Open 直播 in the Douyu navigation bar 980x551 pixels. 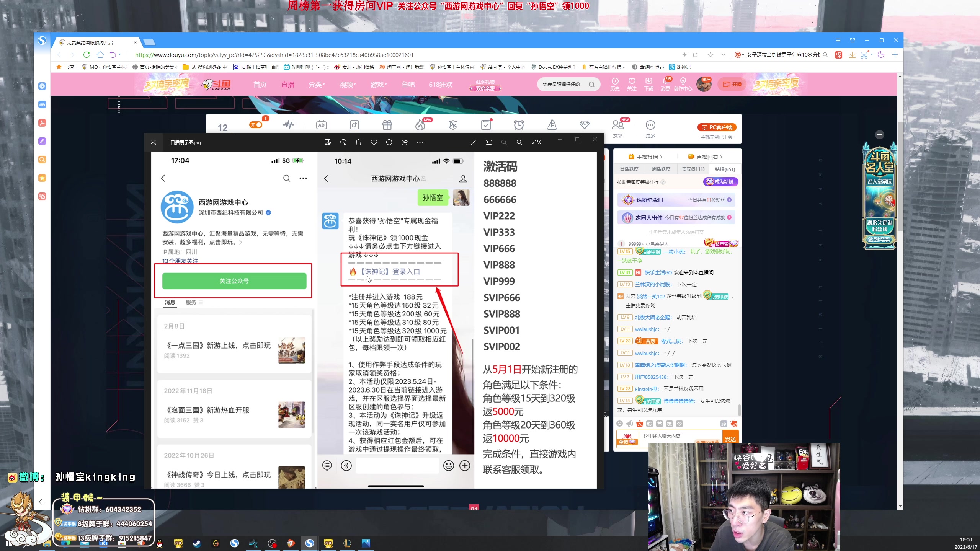[287, 85]
